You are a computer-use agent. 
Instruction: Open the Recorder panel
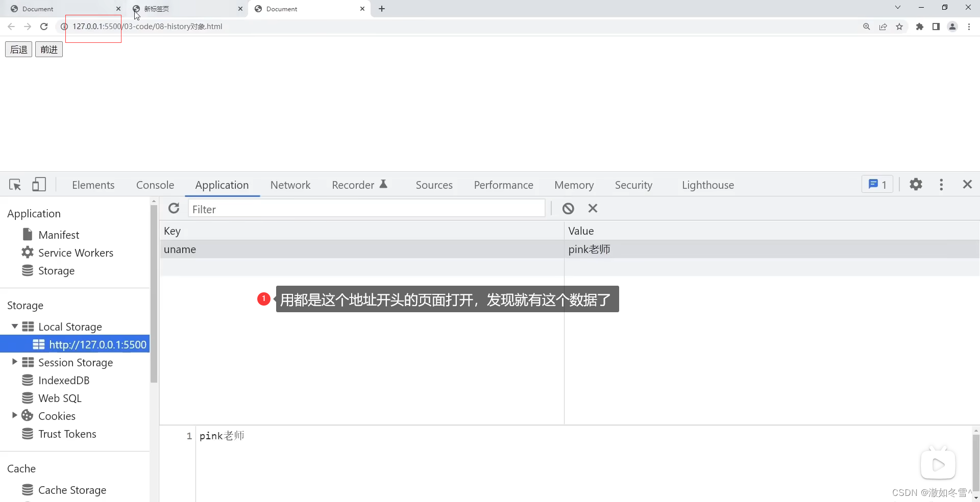[x=359, y=185]
